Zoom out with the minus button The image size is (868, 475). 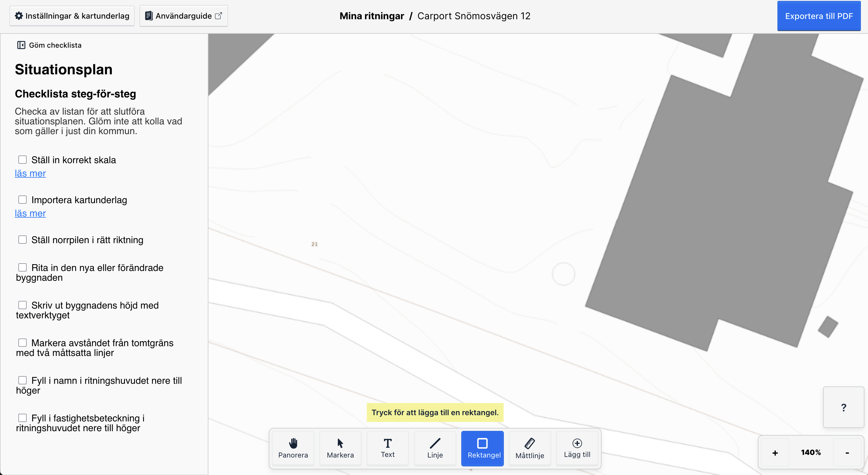pos(847,452)
